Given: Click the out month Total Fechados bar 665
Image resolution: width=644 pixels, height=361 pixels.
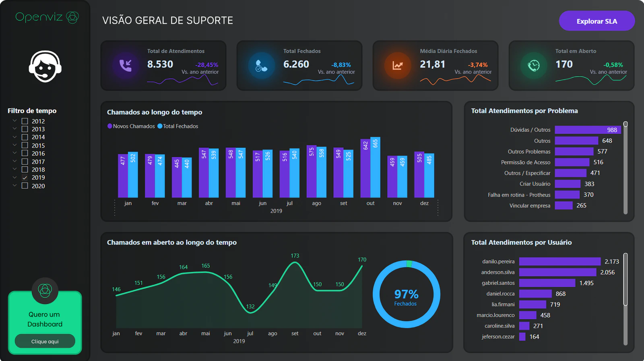Looking at the screenshot, I should (376, 167).
